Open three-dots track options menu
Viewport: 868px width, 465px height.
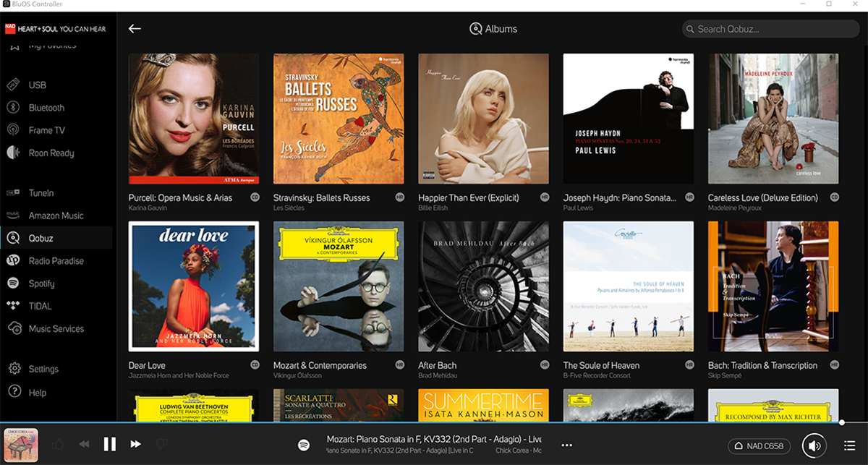[x=566, y=445]
